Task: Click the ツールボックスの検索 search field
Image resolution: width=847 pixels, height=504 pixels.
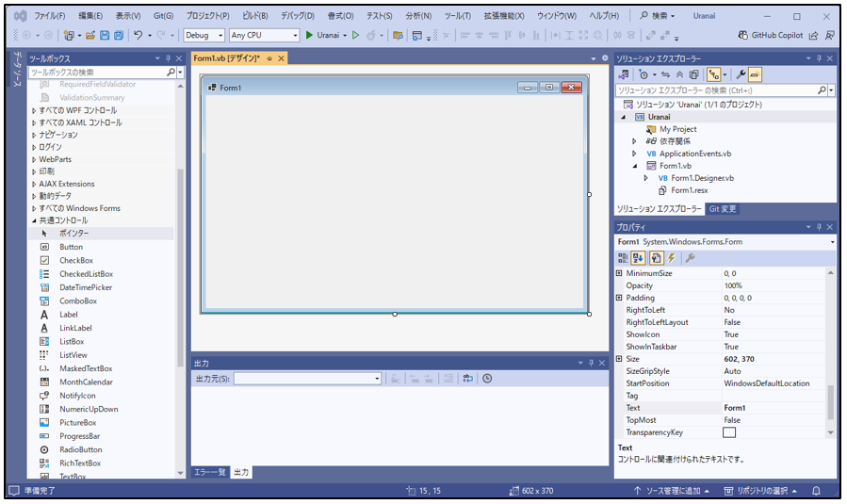Action: click(97, 72)
